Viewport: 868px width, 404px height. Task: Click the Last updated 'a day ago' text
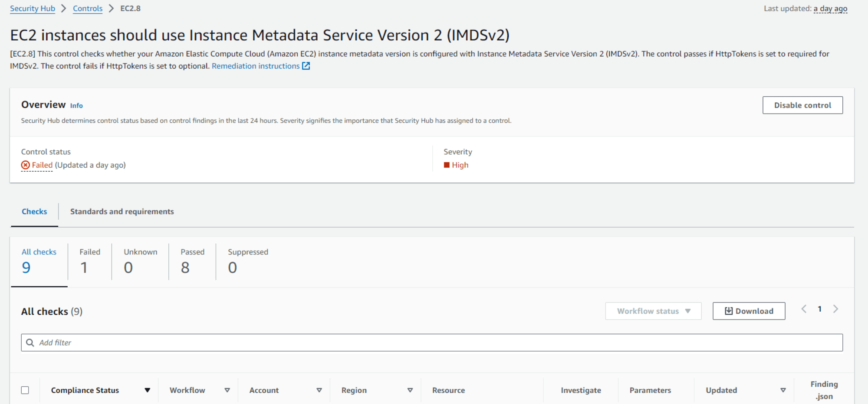click(830, 9)
